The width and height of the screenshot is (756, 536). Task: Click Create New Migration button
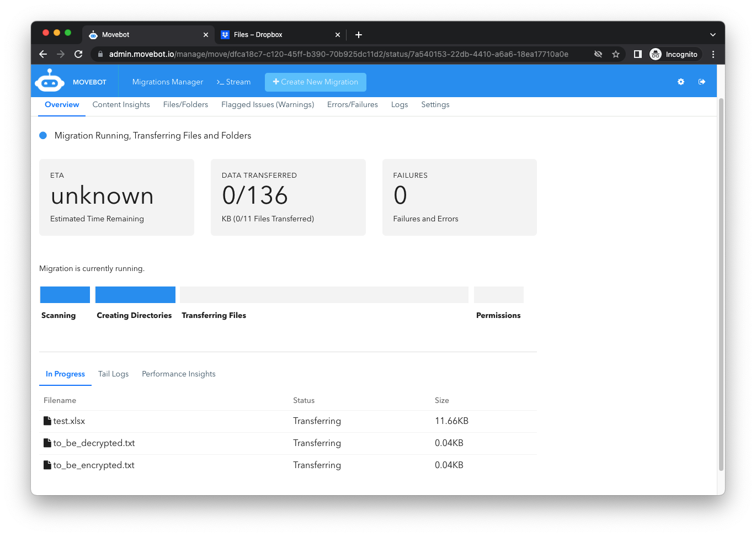315,82
